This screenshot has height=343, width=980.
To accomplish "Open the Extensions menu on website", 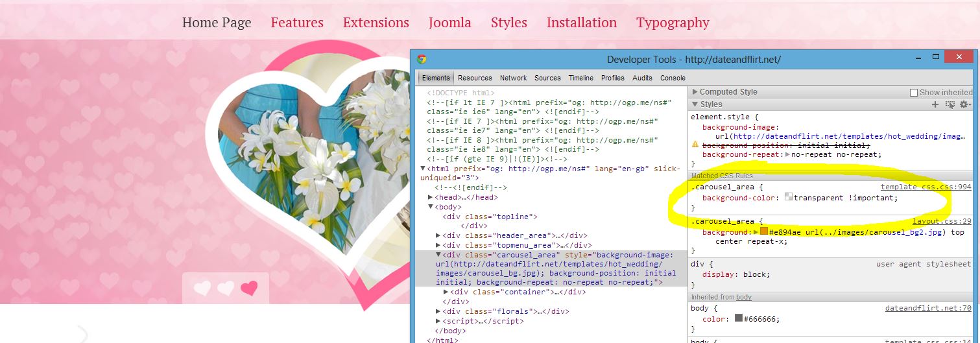I will pyautogui.click(x=376, y=23).
